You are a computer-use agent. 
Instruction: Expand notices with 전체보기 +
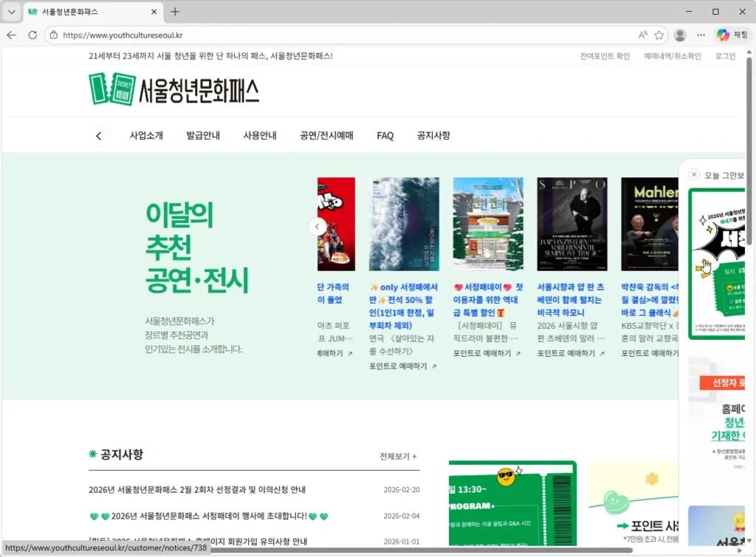[396, 456]
